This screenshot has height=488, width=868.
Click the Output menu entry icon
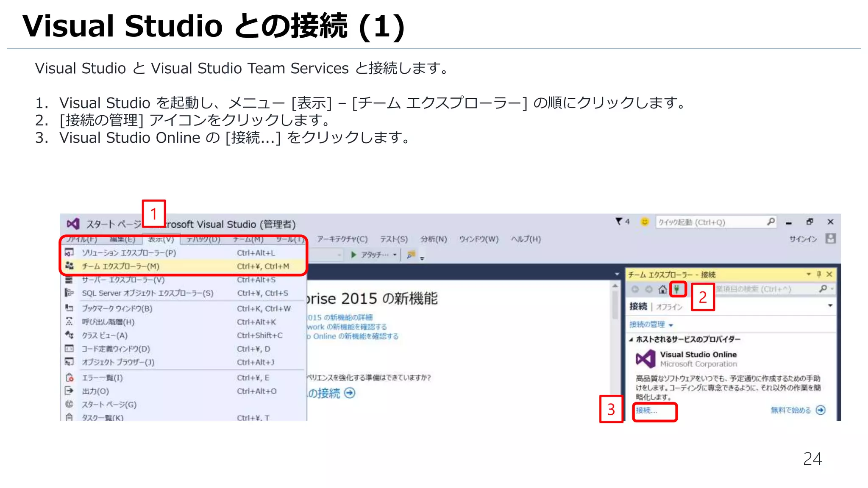click(x=69, y=391)
